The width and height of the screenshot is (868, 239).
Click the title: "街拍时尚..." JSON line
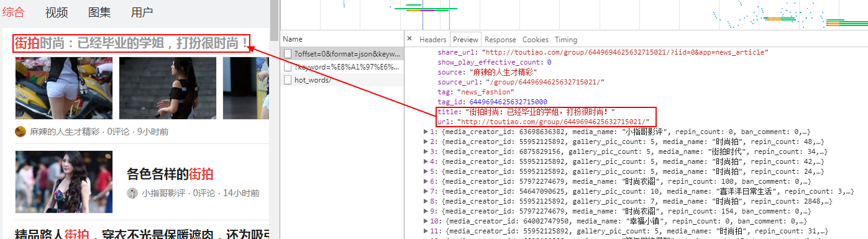click(526, 112)
